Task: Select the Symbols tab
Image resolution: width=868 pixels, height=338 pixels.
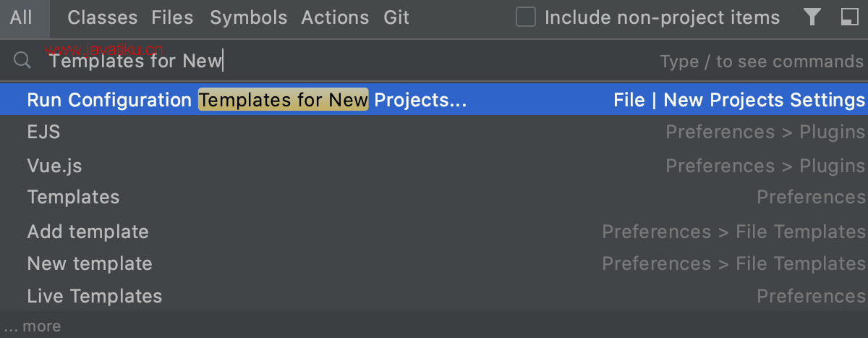Action: click(x=248, y=17)
